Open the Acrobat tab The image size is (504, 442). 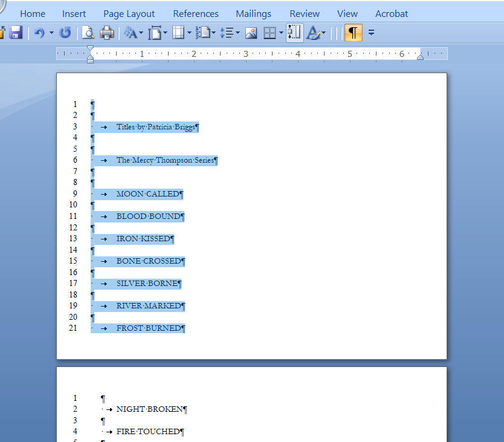tap(392, 14)
